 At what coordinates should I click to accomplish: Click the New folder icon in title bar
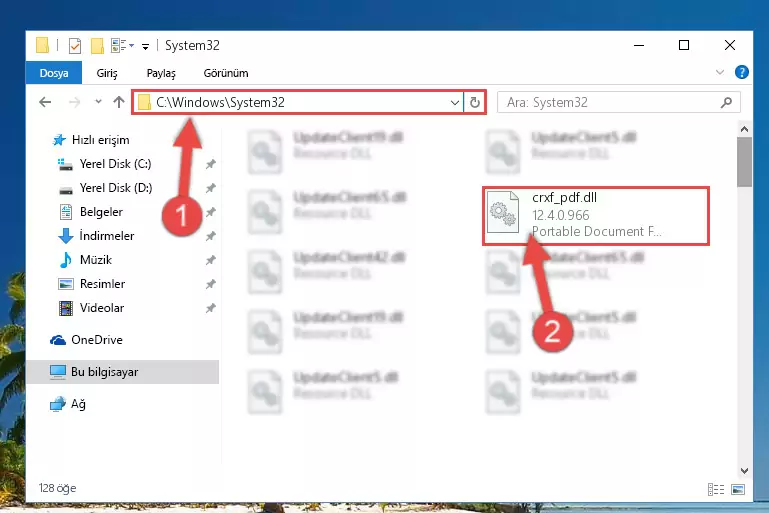pyautogui.click(x=97, y=46)
